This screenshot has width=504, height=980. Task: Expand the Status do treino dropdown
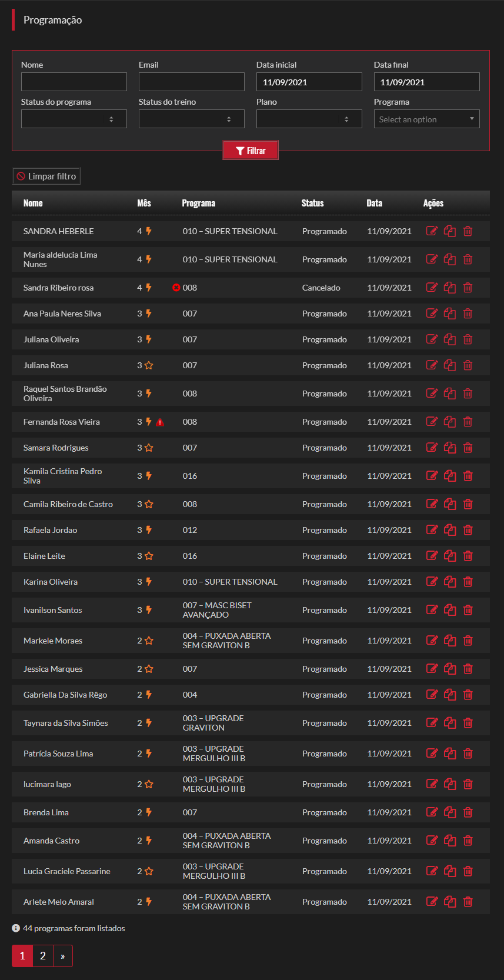pos(192,119)
